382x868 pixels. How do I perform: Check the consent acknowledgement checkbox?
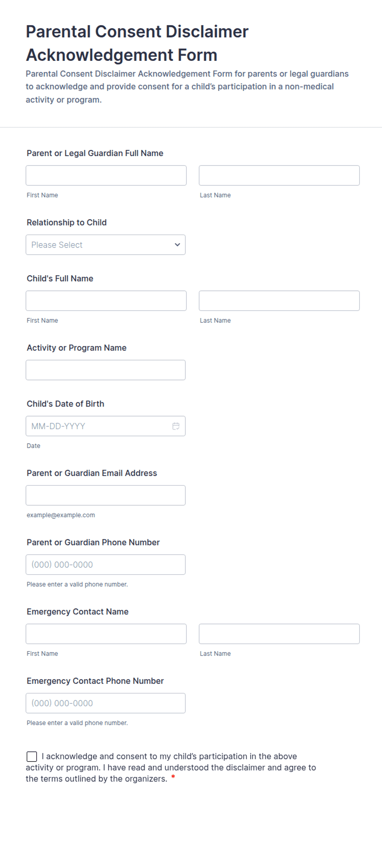pyautogui.click(x=32, y=756)
